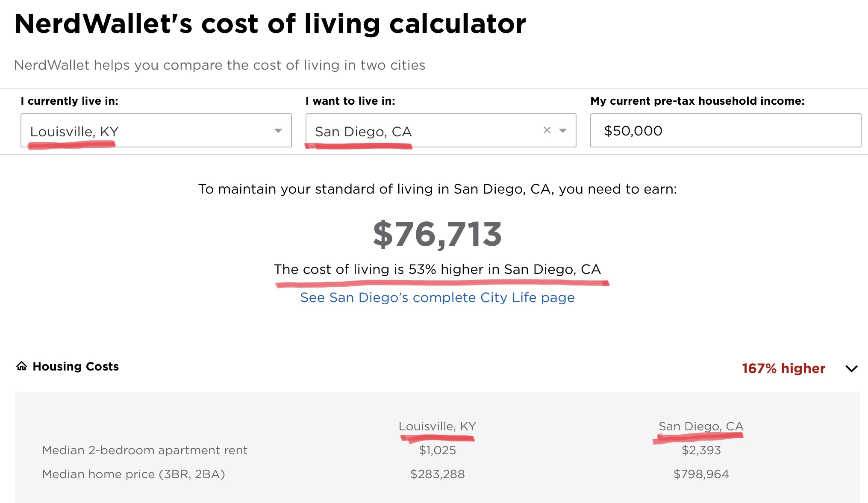Click the NerdWallet's cost of living calculator title

(270, 24)
